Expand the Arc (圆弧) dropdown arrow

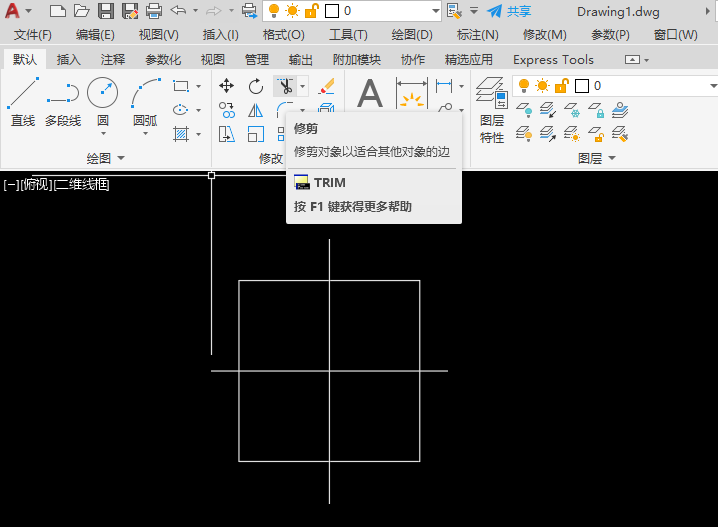pos(146,134)
